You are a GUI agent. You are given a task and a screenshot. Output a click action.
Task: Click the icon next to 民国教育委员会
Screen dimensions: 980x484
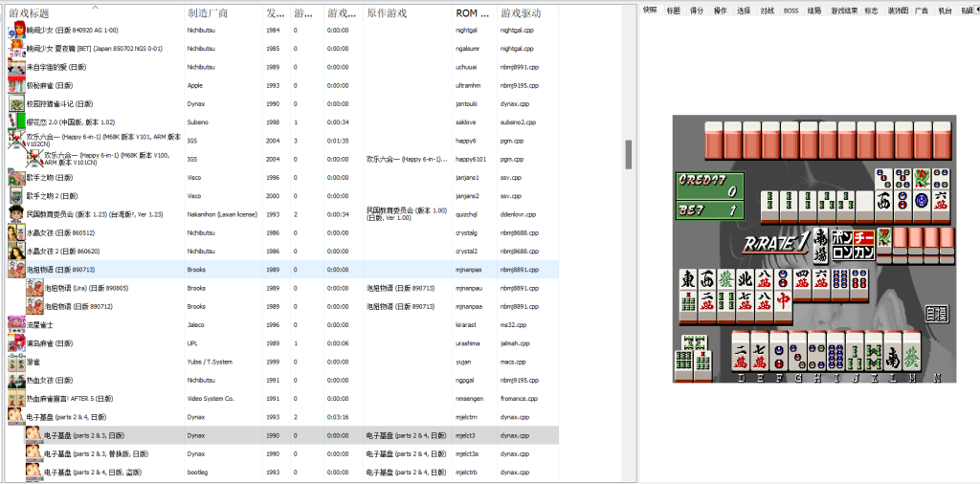tap(16, 214)
